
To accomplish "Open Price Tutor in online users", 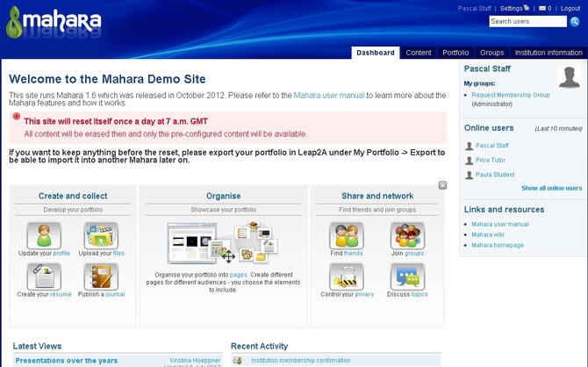I will point(491,160).
